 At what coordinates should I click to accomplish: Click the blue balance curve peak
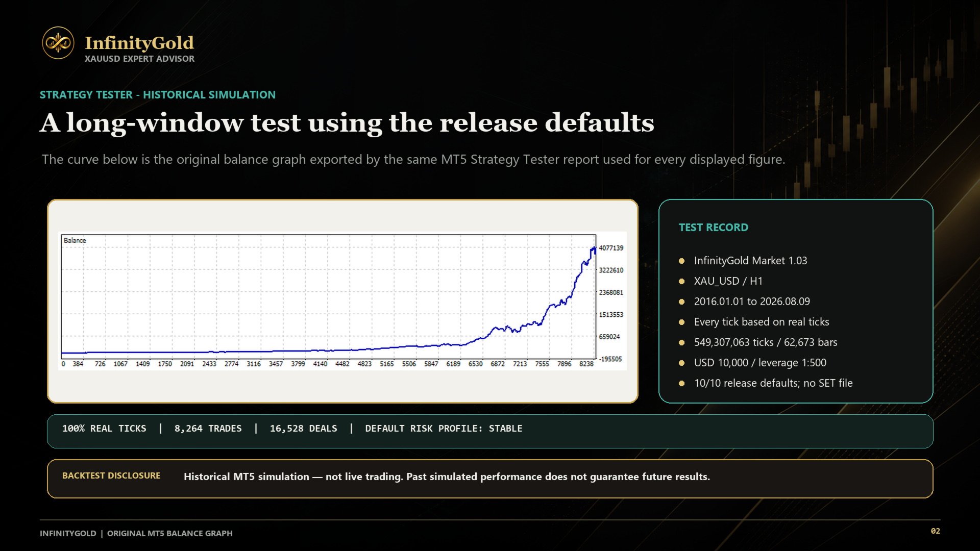tap(594, 248)
